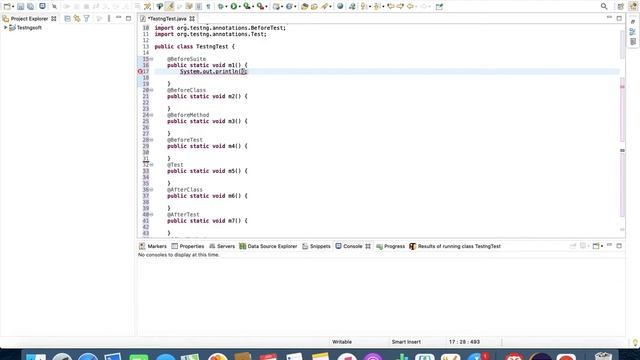Viewport: 640px width, 360px height.
Task: Expand the Testngsoft project tree node
Action: tap(5, 28)
